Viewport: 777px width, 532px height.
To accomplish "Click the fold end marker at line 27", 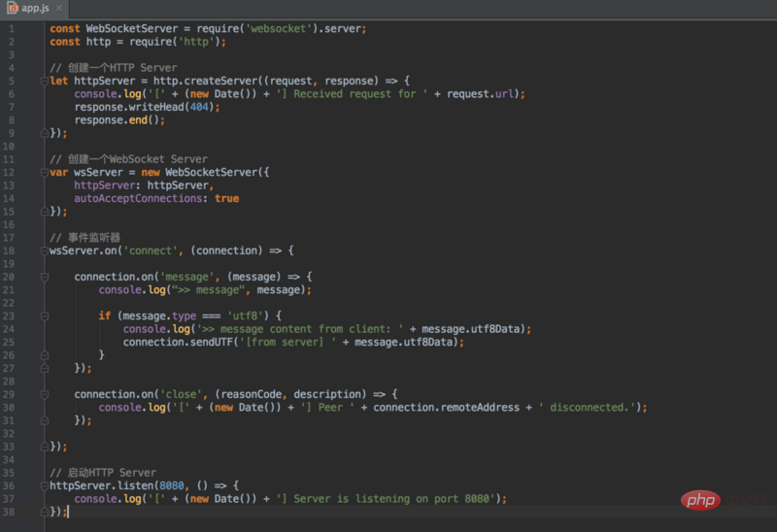I will 44,368.
